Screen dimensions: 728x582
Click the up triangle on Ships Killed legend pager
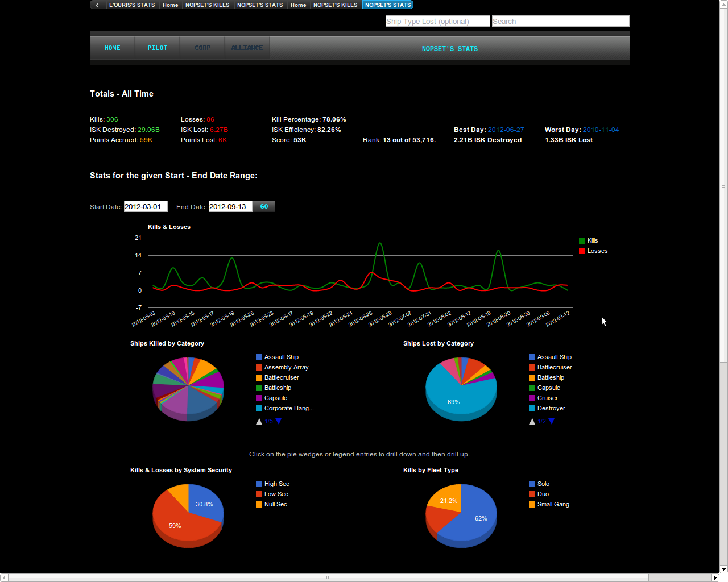(x=259, y=421)
